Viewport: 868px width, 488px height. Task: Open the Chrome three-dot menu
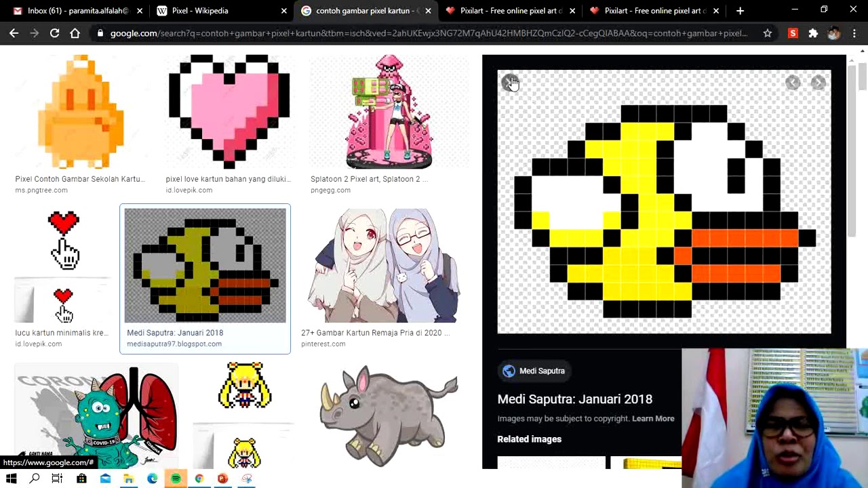click(x=854, y=33)
